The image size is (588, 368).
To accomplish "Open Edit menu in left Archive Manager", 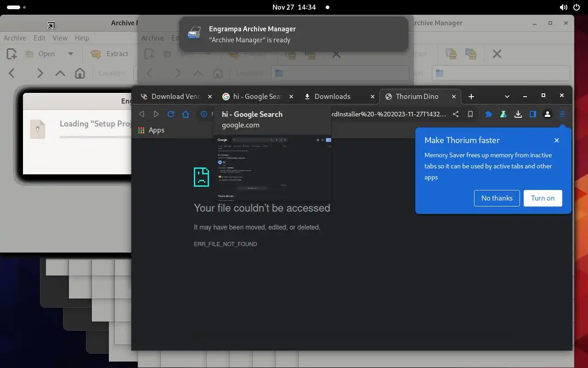I will (x=40, y=38).
